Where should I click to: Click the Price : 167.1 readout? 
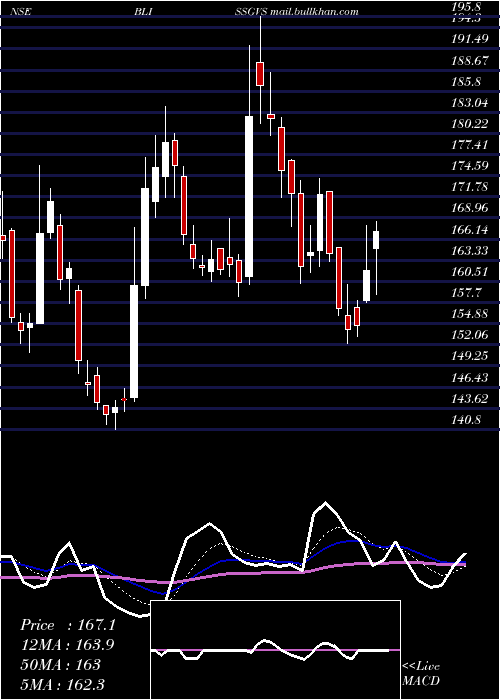[x=68, y=625]
